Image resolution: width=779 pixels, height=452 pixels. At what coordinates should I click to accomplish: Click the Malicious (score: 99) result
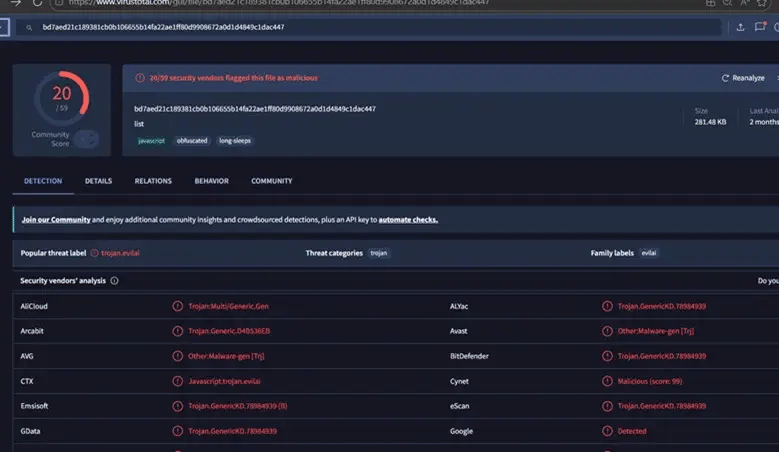point(650,381)
